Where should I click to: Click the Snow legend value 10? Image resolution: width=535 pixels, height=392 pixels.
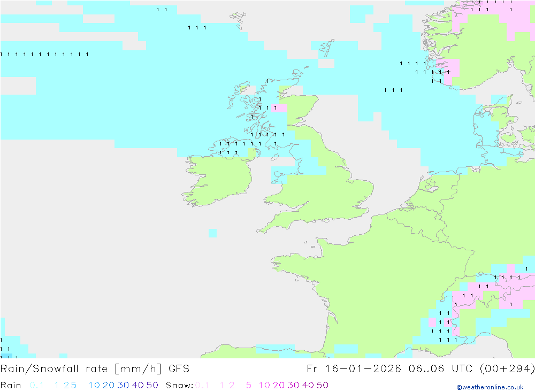tap(264, 385)
